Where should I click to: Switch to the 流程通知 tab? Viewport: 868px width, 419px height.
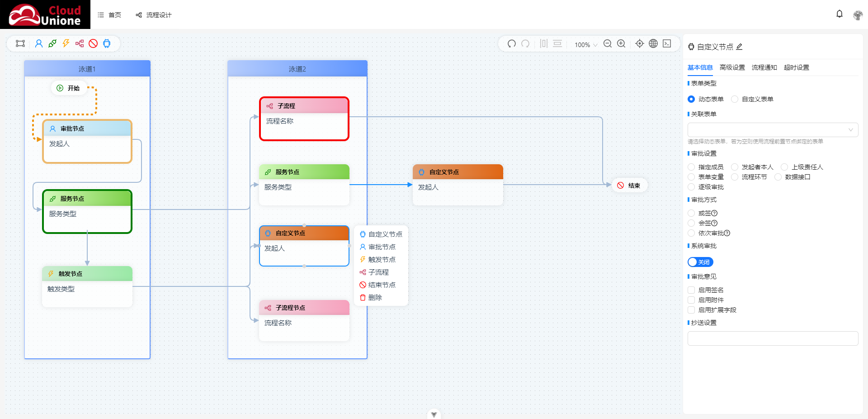point(764,67)
